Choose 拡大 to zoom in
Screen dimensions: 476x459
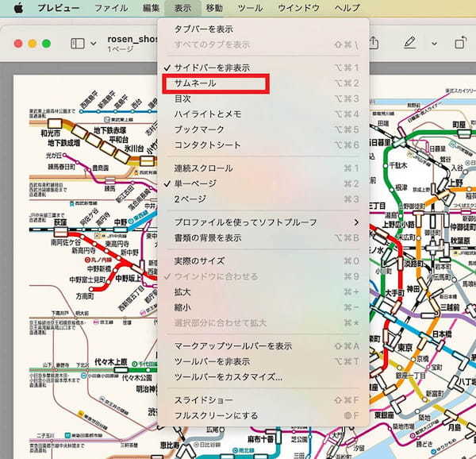(263, 292)
